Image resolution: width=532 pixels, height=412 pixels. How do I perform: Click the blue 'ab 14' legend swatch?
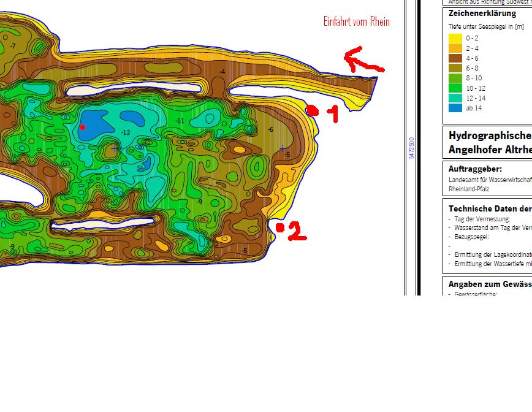[x=455, y=108]
